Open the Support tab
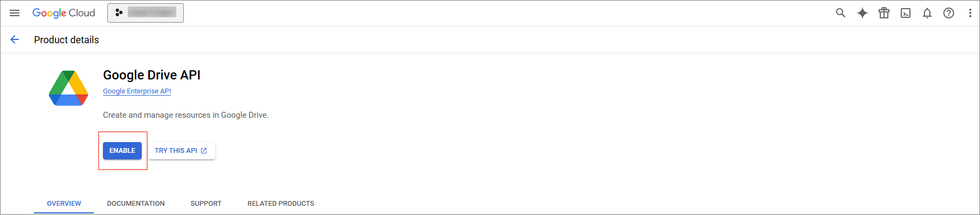Viewport: 980px width, 215px height. click(x=206, y=204)
